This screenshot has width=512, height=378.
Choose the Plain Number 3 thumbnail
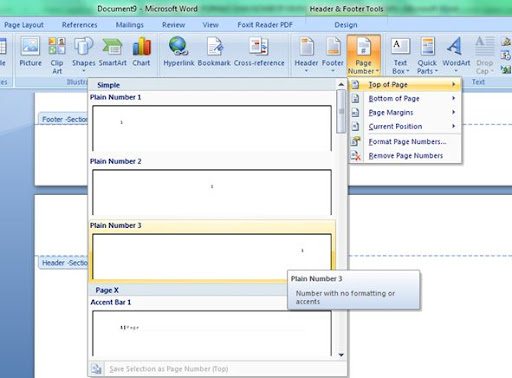pos(212,256)
